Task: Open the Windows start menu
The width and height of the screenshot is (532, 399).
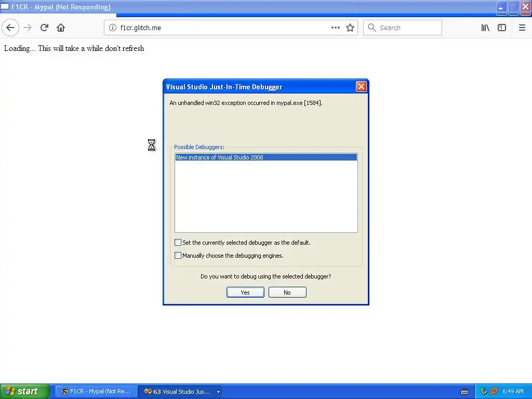Action: coord(25,391)
